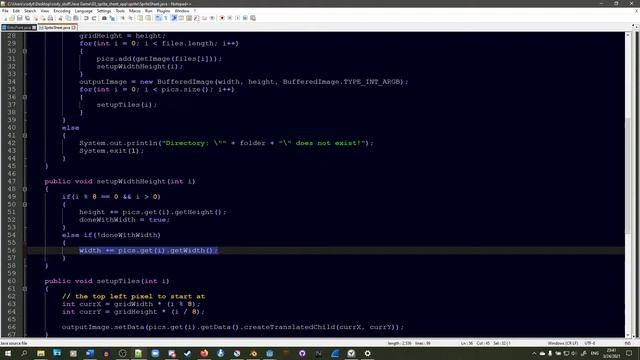Toggle file monitoring eye icon
Image resolution: width=640 pixels, height=360 pixels.
pos(212,18)
